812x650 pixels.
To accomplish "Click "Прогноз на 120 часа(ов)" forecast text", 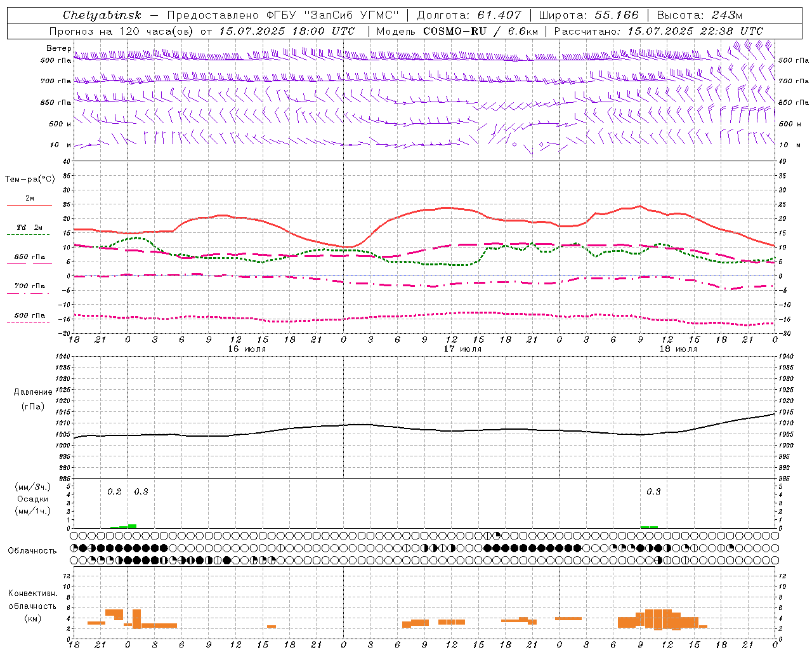I will coord(122,31).
